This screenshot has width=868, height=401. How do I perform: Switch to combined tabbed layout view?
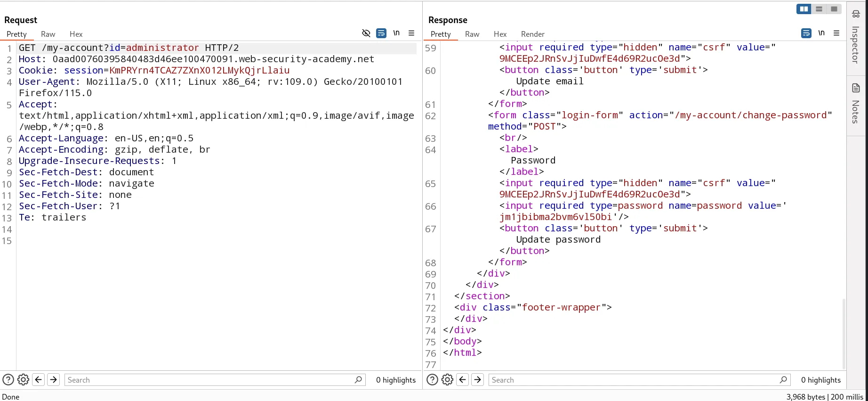pyautogui.click(x=834, y=9)
